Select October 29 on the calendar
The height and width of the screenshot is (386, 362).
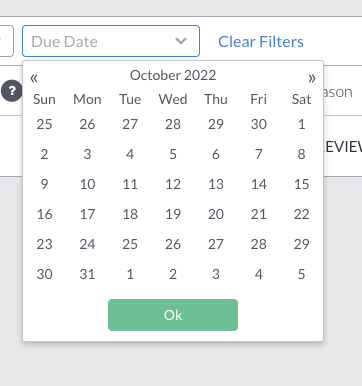point(302,244)
